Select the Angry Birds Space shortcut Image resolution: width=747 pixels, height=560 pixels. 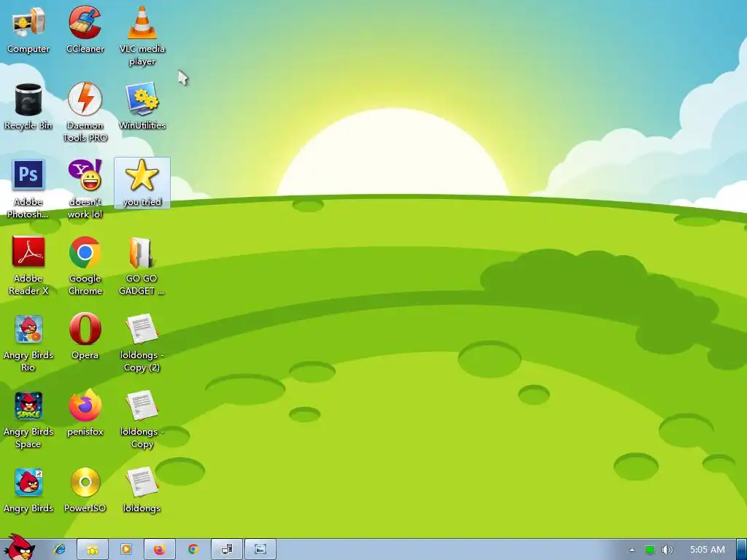coord(28,419)
